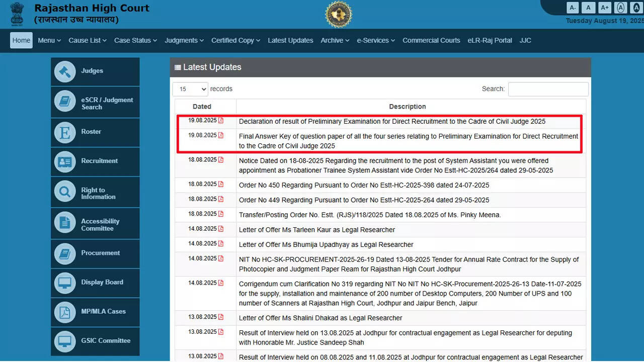This screenshot has height=362, width=644.
Task: Click the MP/MLA Cases sidebar label
Action: (x=103, y=311)
